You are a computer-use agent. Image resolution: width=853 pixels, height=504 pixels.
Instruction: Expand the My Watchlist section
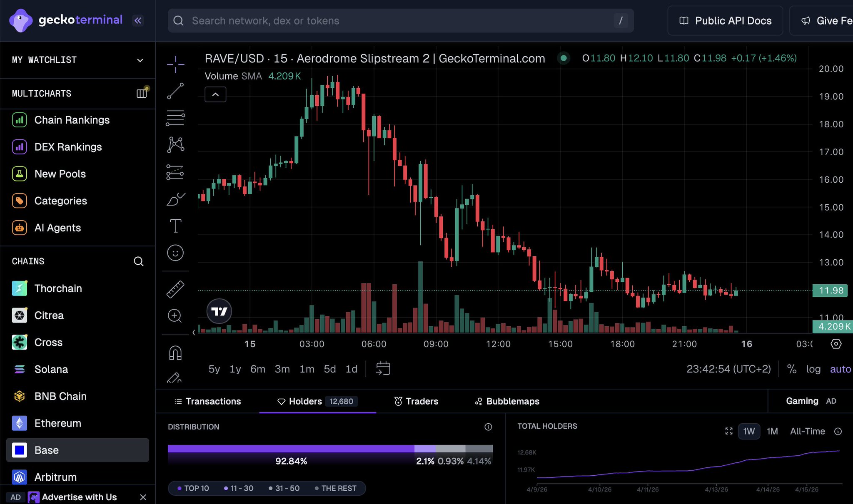pyautogui.click(x=140, y=60)
